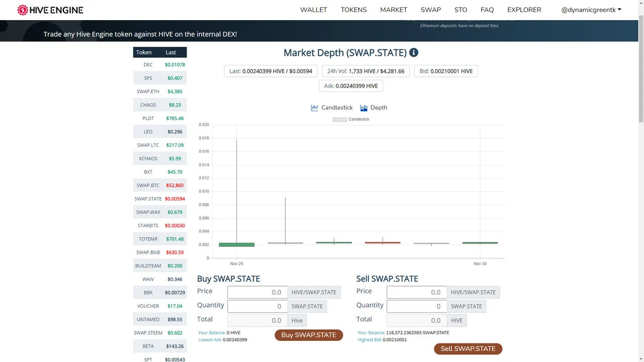Image resolution: width=644 pixels, height=362 pixels.
Task: Go to the MARKET page
Action: tap(393, 10)
